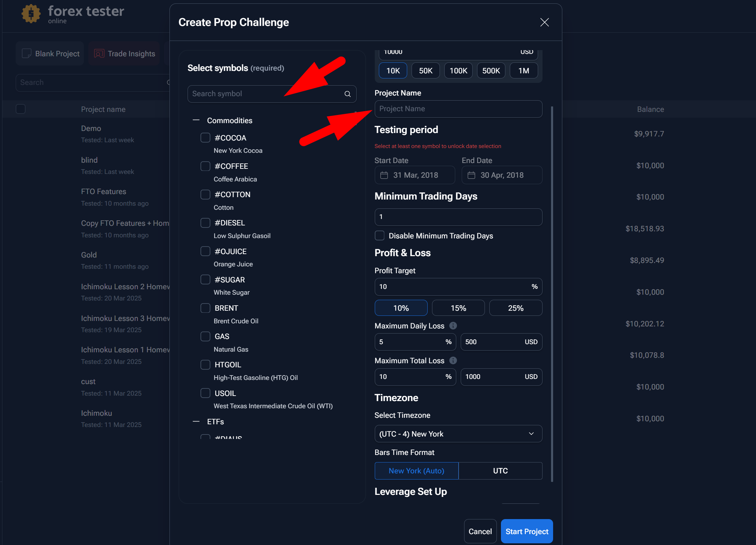This screenshot has width=756, height=545.
Task: Toggle select-all checkbox in project list header
Action: [x=21, y=109]
